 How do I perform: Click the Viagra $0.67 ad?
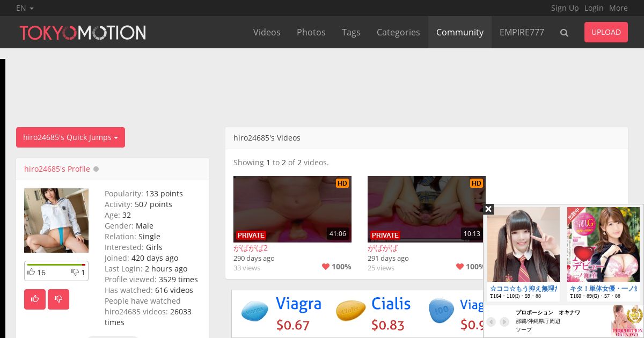[x=282, y=314]
